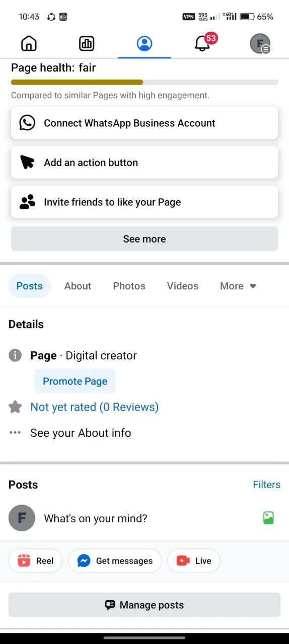
Task: Click the Page health progress bar
Action: pyautogui.click(x=144, y=82)
